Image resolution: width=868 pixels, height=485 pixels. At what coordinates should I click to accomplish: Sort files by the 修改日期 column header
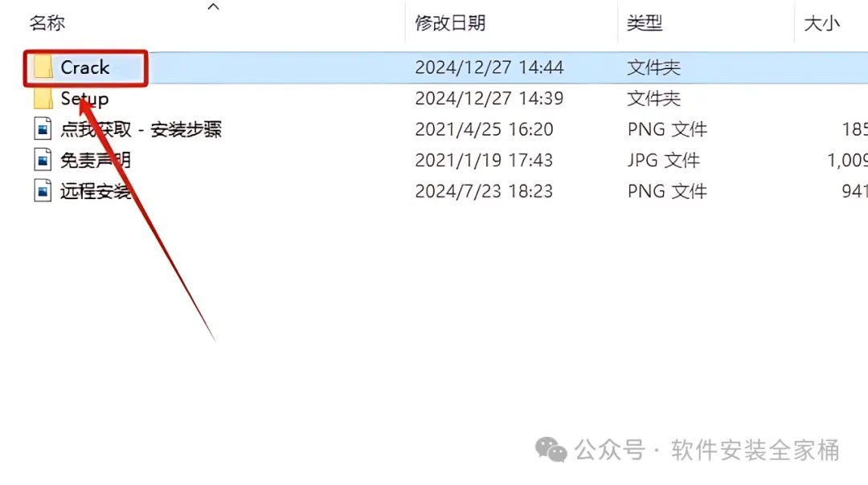click(450, 23)
